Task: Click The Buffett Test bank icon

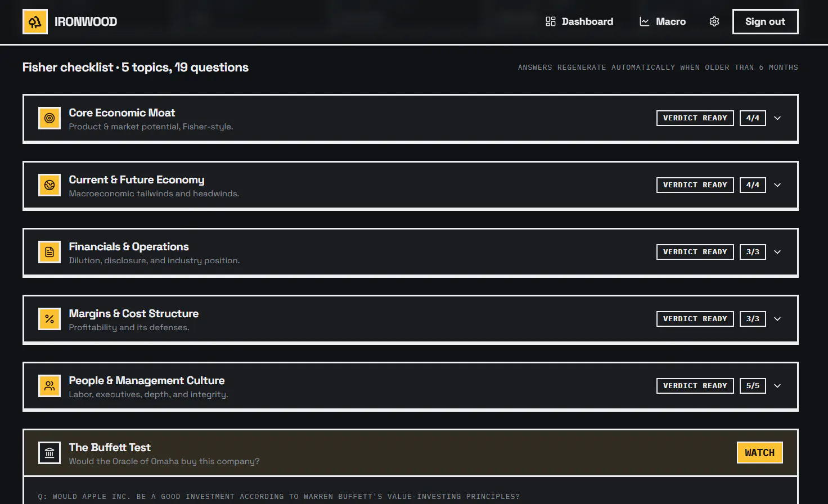Action: click(49, 453)
